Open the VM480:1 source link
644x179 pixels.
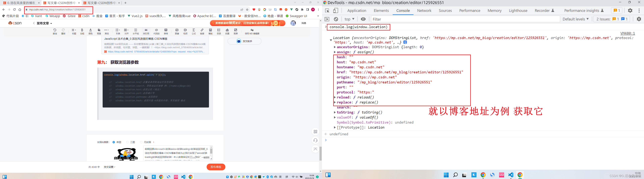(x=628, y=33)
